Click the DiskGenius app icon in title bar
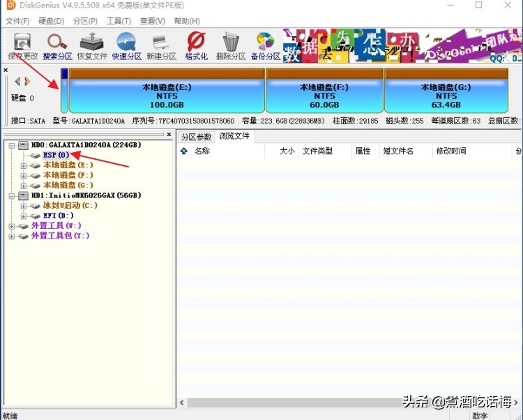 coord(11,5)
